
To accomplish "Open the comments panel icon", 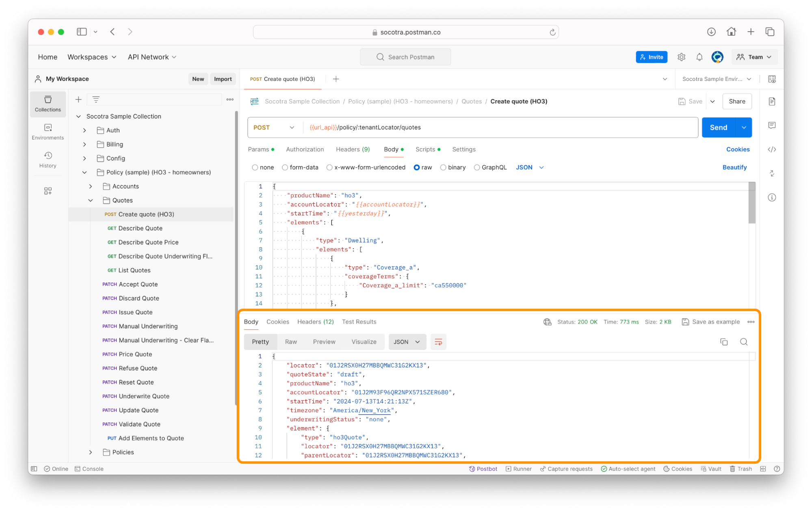I will [x=772, y=125].
